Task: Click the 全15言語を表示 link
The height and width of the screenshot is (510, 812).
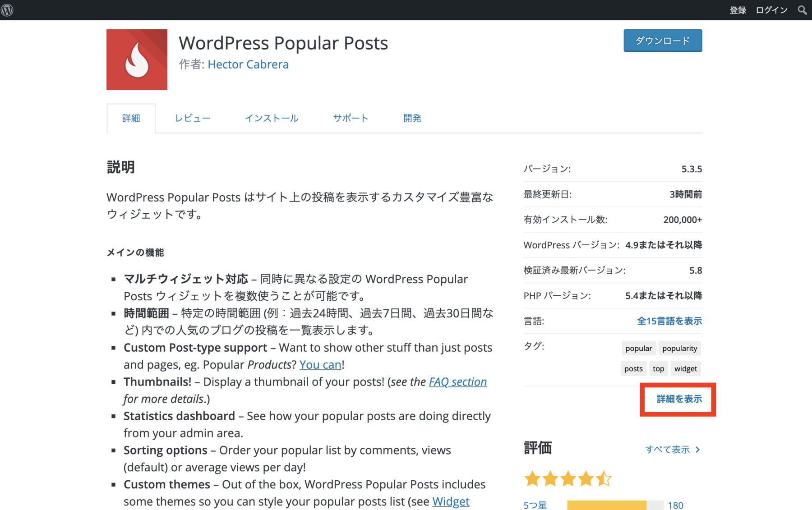Action: coord(669,321)
